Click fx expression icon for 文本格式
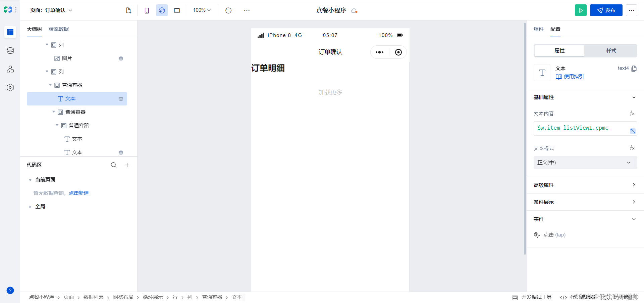Screen dimensions: 644x303 click(632, 148)
